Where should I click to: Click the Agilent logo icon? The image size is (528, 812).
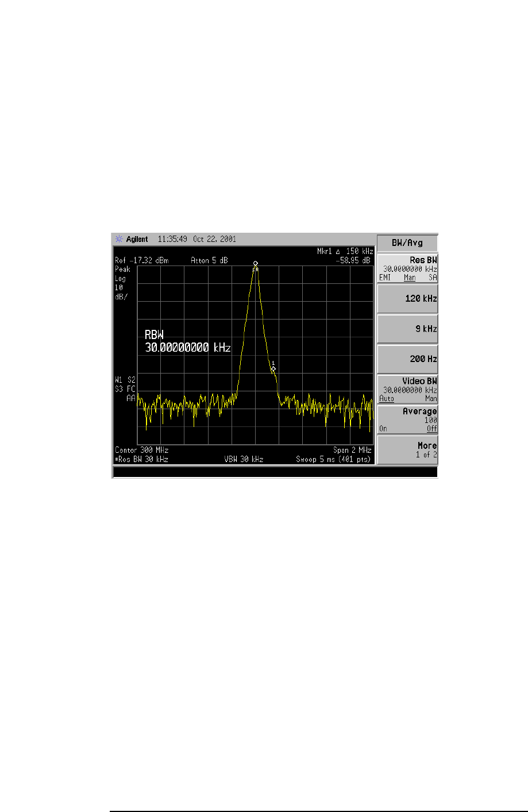coord(120,239)
